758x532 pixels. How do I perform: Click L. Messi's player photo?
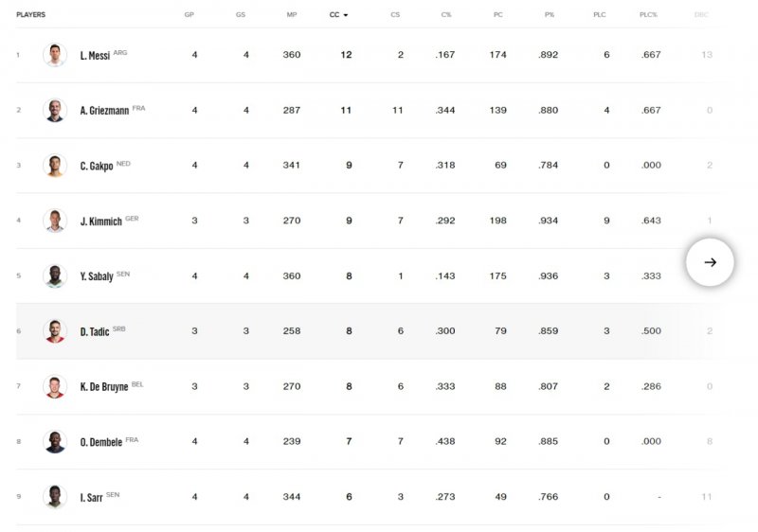55,55
